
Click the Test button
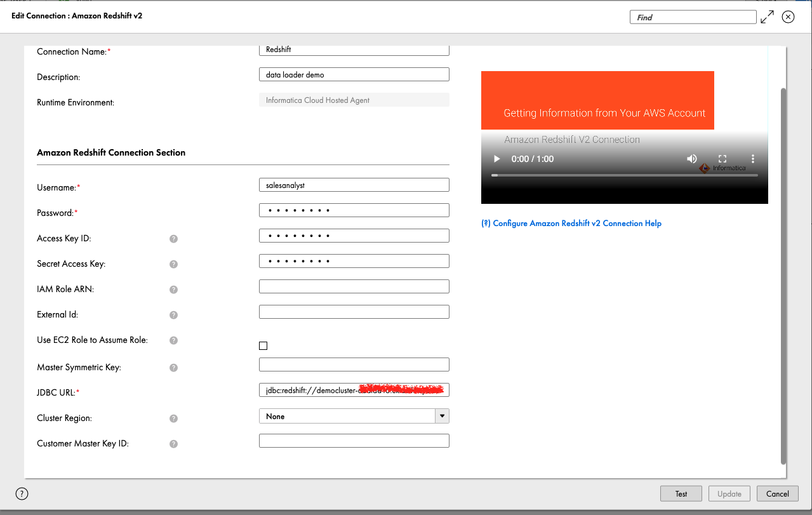tap(681, 493)
